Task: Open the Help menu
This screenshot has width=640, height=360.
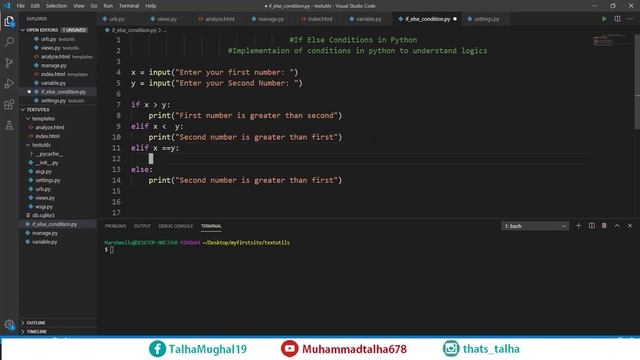Action: point(151,6)
